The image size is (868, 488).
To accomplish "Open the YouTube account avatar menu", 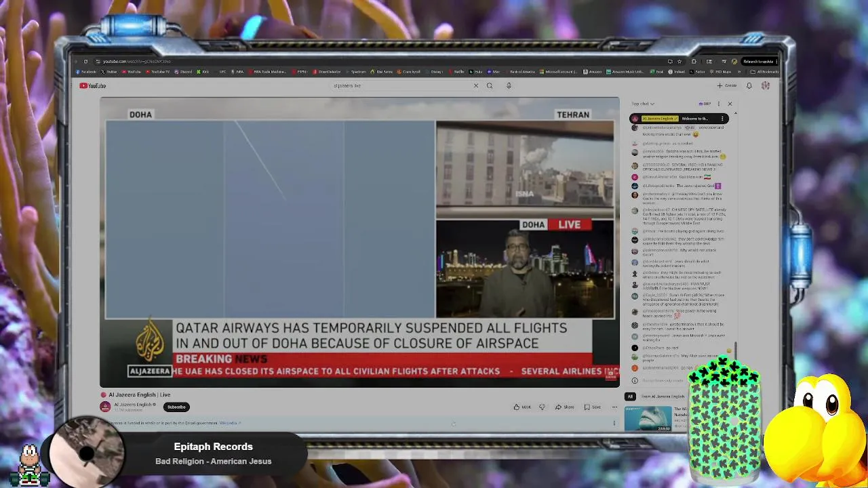I will tap(766, 85).
